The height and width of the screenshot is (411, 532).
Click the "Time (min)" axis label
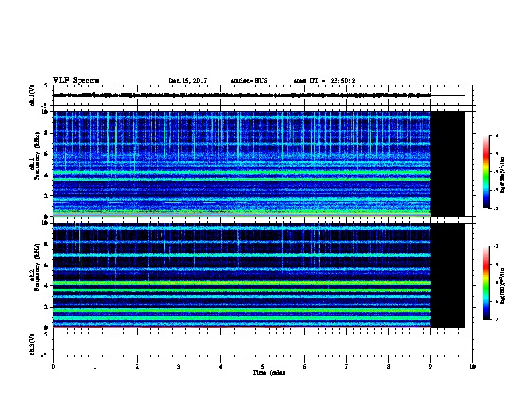(x=269, y=373)
